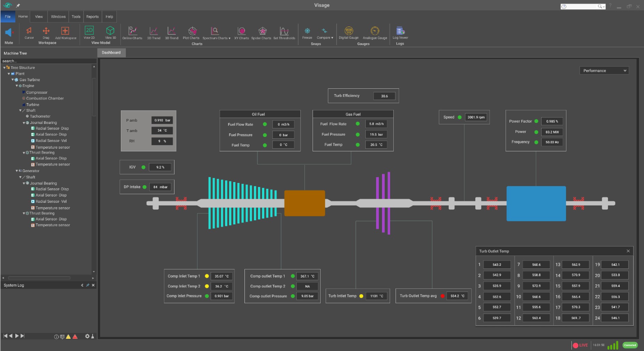Image resolution: width=644 pixels, height=351 pixels.
Task: Open the Compare dropdown
Action: pyautogui.click(x=325, y=33)
